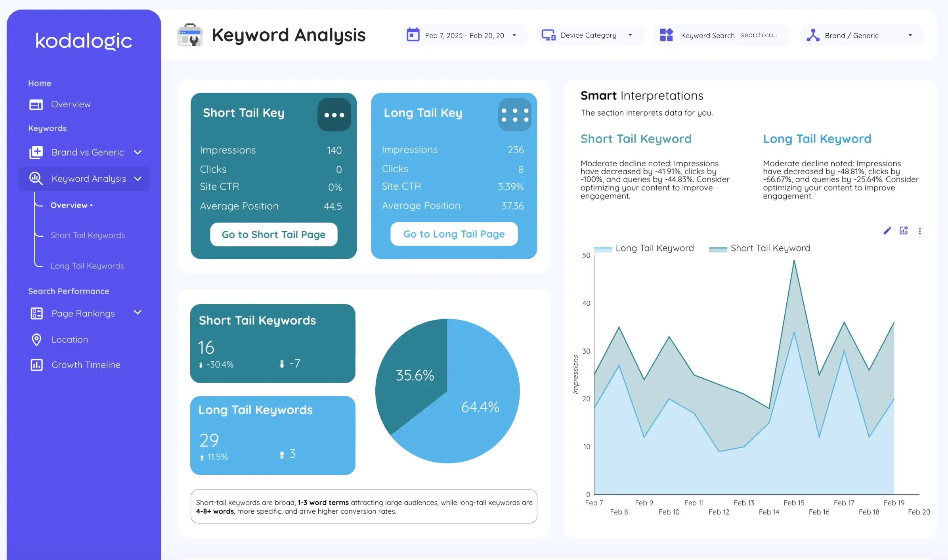Select Overview sub-item under Keyword Analysis
The width and height of the screenshot is (948, 560).
(x=71, y=205)
